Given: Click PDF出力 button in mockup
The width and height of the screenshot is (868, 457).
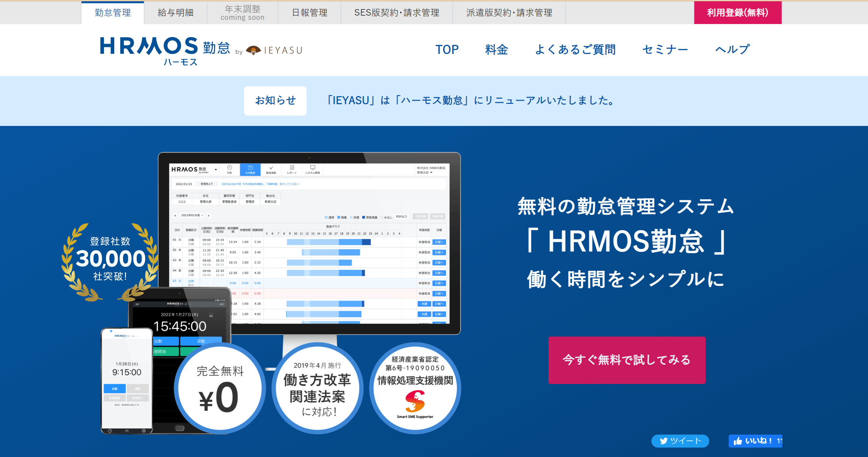Looking at the screenshot, I should (x=402, y=216).
